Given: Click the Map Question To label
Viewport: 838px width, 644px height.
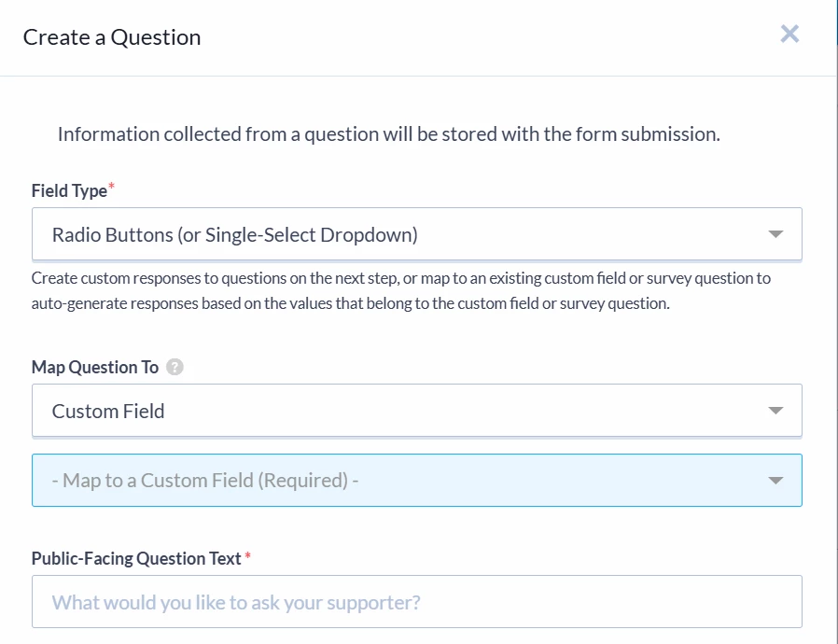Looking at the screenshot, I should 95,367.
